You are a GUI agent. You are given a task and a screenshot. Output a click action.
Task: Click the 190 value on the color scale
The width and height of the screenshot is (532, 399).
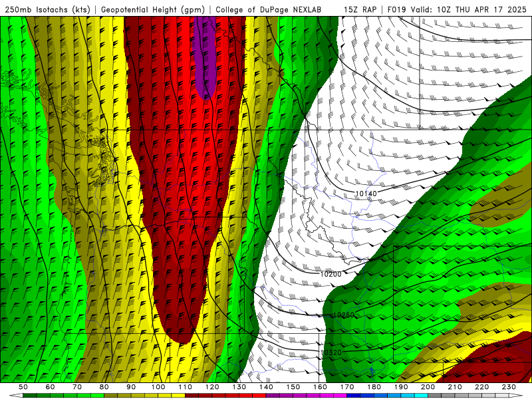pos(401,387)
